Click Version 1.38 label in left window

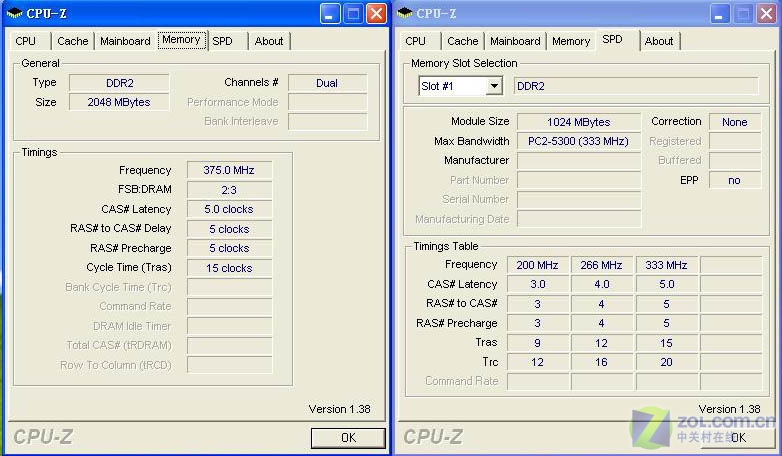tap(339, 409)
